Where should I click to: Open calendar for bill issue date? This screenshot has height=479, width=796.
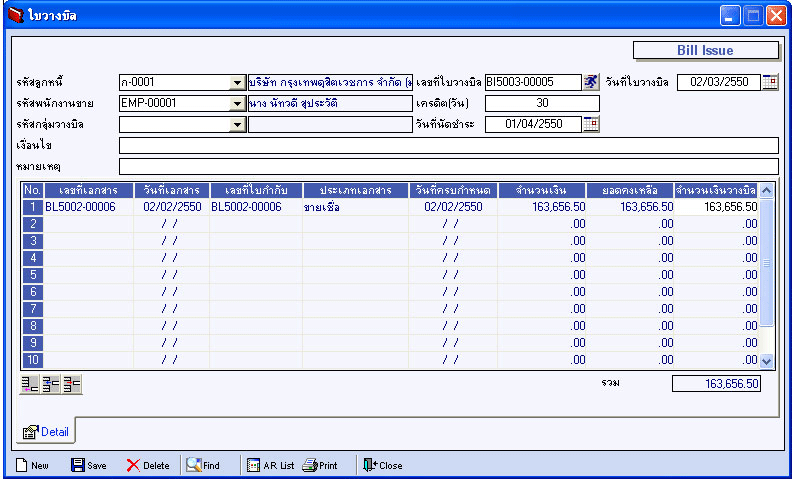(770, 82)
